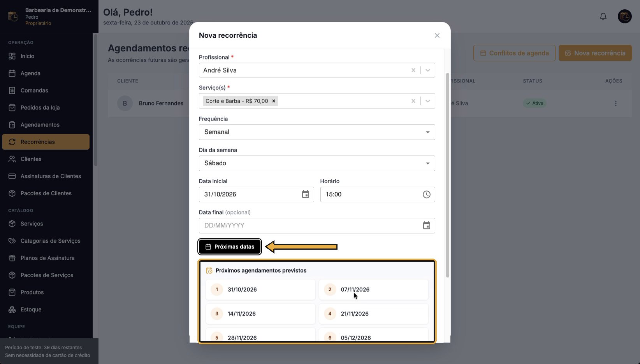Click the Data inicial date field

pyautogui.click(x=256, y=194)
